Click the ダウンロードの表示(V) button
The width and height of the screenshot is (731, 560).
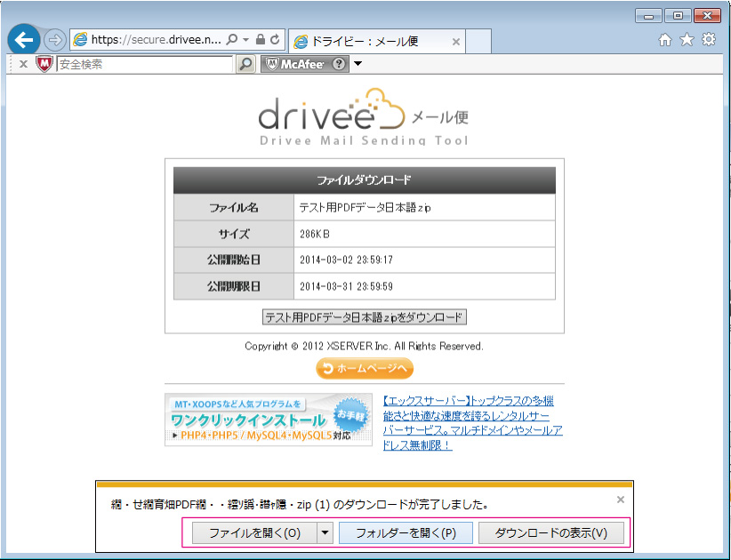[551, 533]
